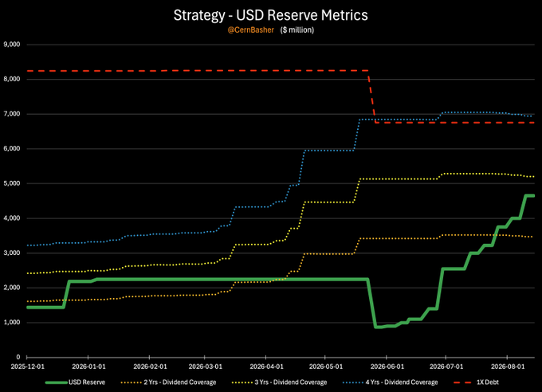The height and width of the screenshot is (392, 542).
Task: Click the 3,000 y-axis label
Action: (12, 253)
